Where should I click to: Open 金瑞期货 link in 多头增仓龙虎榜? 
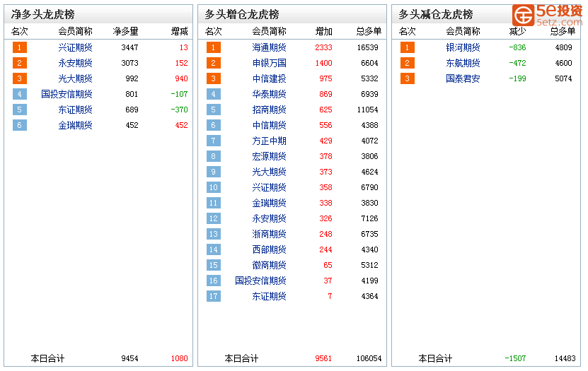click(x=270, y=203)
